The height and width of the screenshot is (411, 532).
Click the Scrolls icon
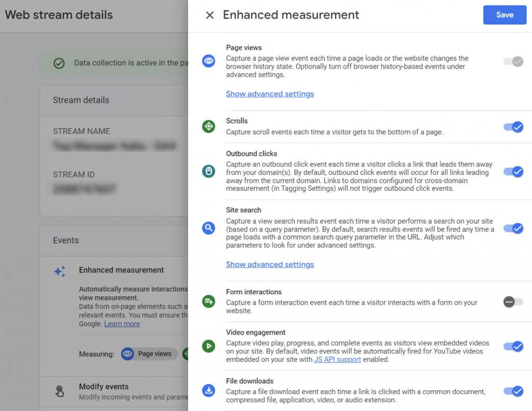point(209,127)
